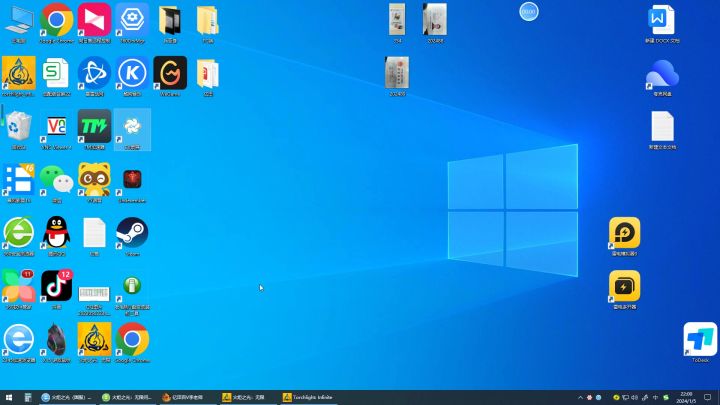Open the taskbar clock and date
The height and width of the screenshot is (405, 720).
pyautogui.click(x=686, y=397)
